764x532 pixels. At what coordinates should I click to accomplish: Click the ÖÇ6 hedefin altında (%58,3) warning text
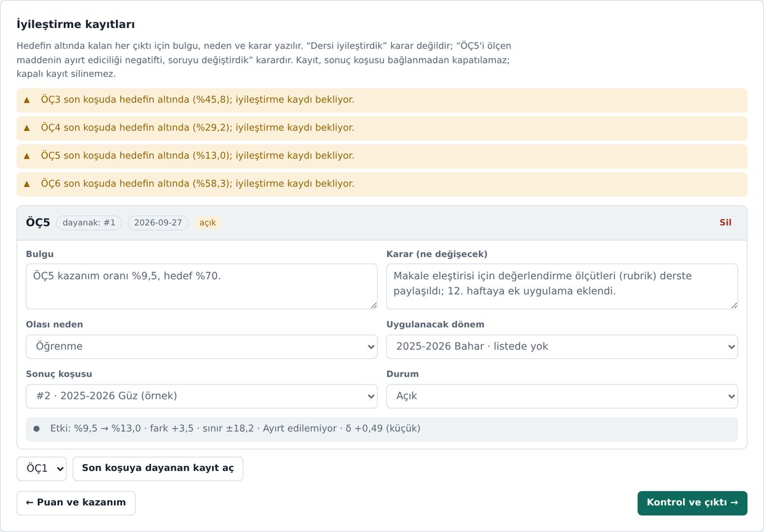pyautogui.click(x=197, y=184)
